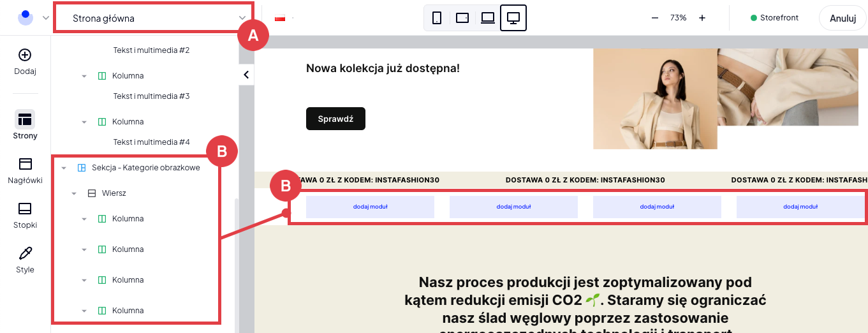Click the Anuluj button
The width and height of the screenshot is (868, 333).
(x=842, y=18)
